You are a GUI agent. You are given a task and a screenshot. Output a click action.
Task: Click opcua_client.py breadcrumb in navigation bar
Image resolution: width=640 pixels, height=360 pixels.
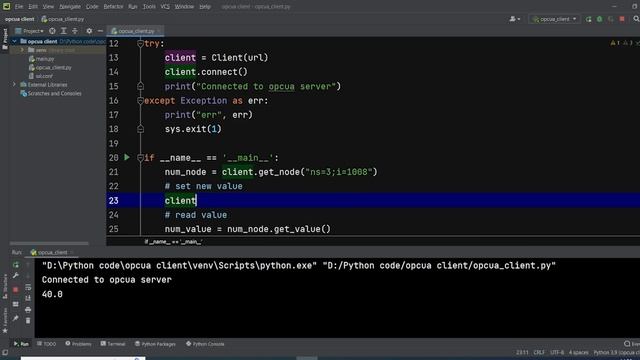tap(62, 19)
